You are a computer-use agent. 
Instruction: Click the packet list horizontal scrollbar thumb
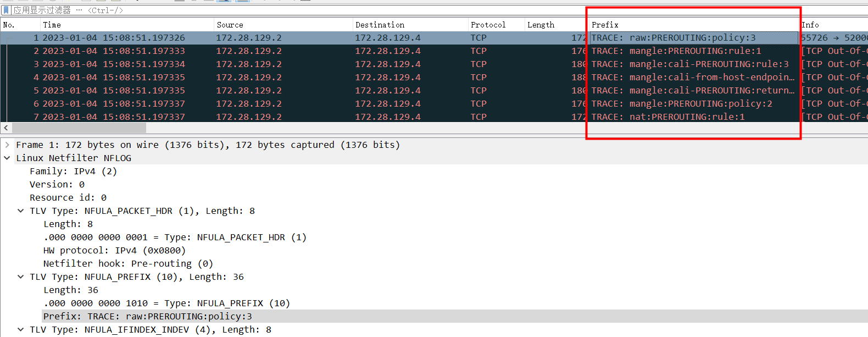pos(79,128)
